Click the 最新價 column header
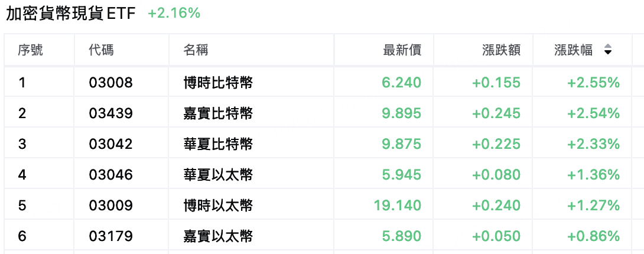 coord(402,50)
